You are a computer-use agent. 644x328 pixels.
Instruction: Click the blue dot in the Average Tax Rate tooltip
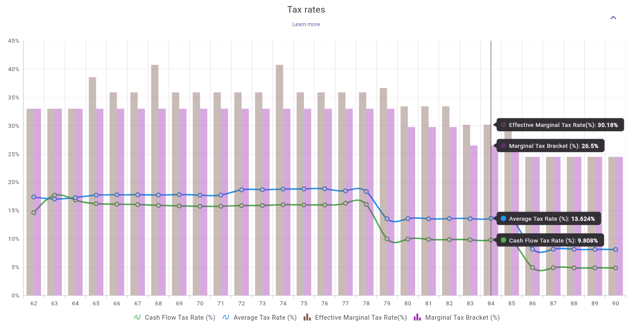[504, 219]
